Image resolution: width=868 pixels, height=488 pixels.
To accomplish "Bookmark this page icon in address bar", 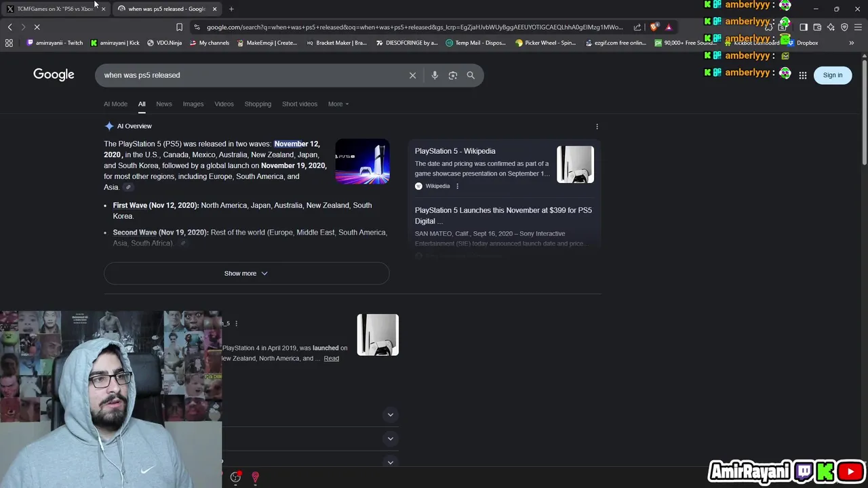I will (x=179, y=27).
